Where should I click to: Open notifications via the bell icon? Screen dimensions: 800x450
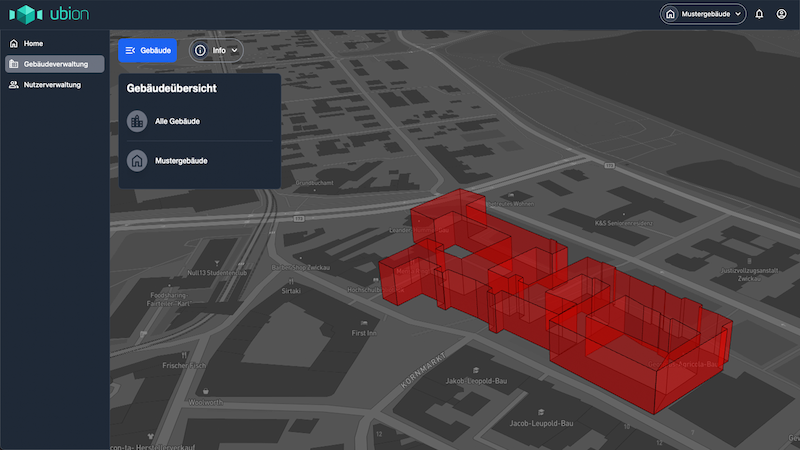point(759,14)
